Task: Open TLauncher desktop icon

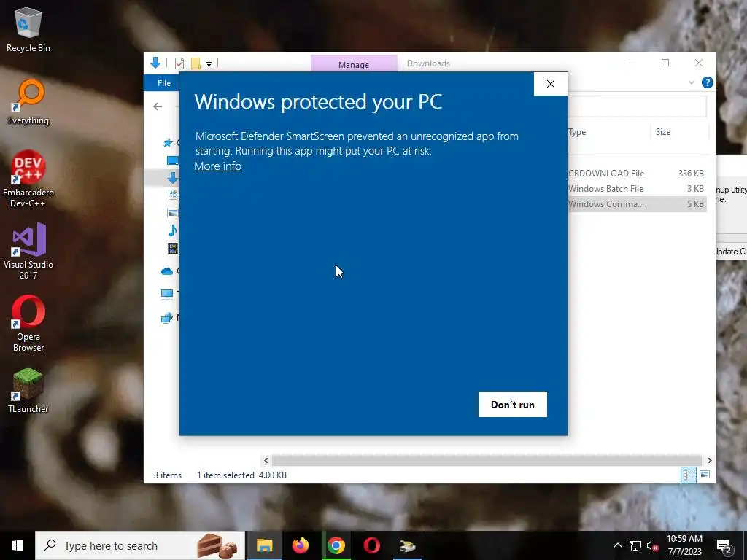Action: tap(28, 391)
